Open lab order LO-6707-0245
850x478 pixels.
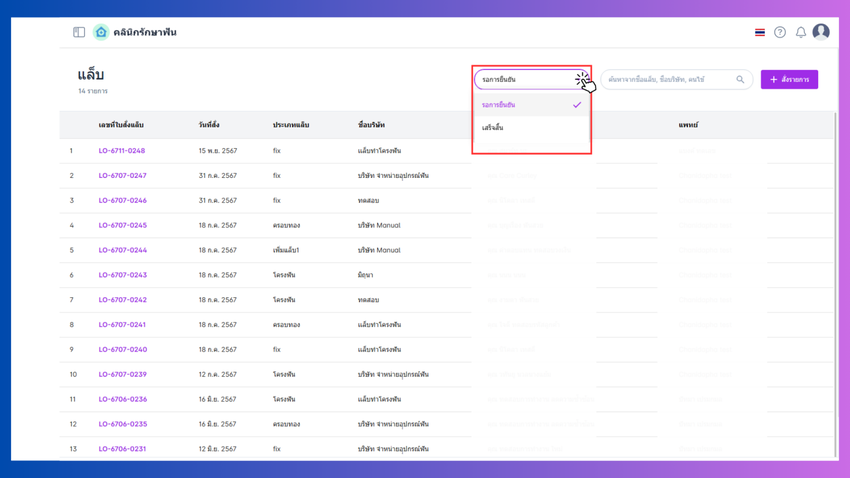click(x=123, y=225)
